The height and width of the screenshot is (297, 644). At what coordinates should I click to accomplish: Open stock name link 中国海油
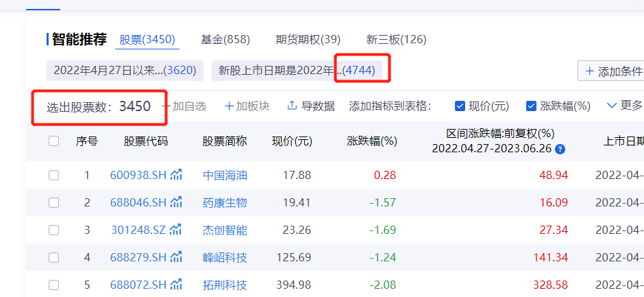click(x=225, y=175)
